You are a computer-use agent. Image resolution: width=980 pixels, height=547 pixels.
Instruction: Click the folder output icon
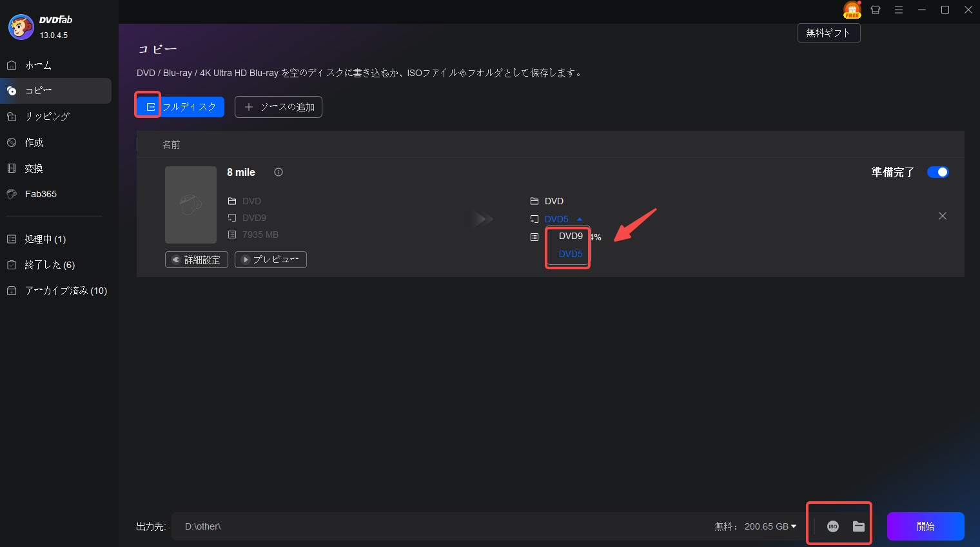[858, 526]
